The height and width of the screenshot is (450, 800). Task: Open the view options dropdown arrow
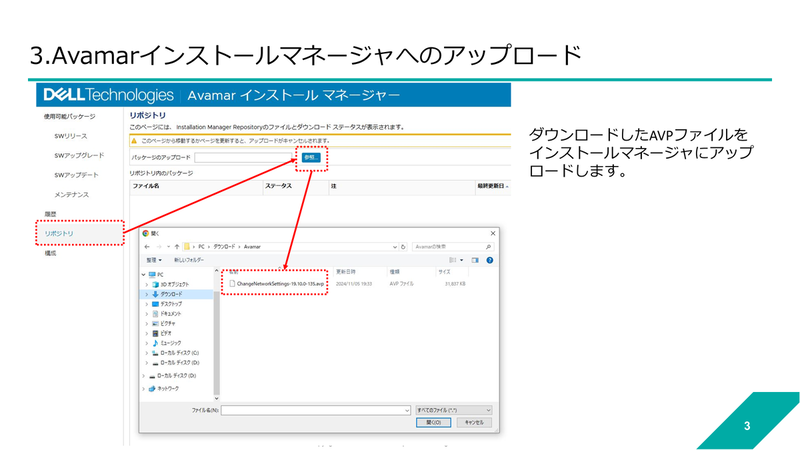coord(462,260)
